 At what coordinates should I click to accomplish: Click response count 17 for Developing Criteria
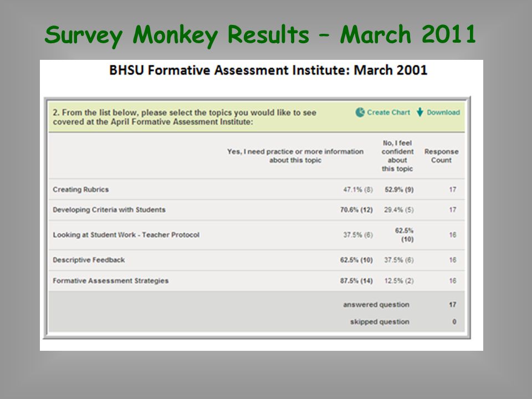(453, 209)
